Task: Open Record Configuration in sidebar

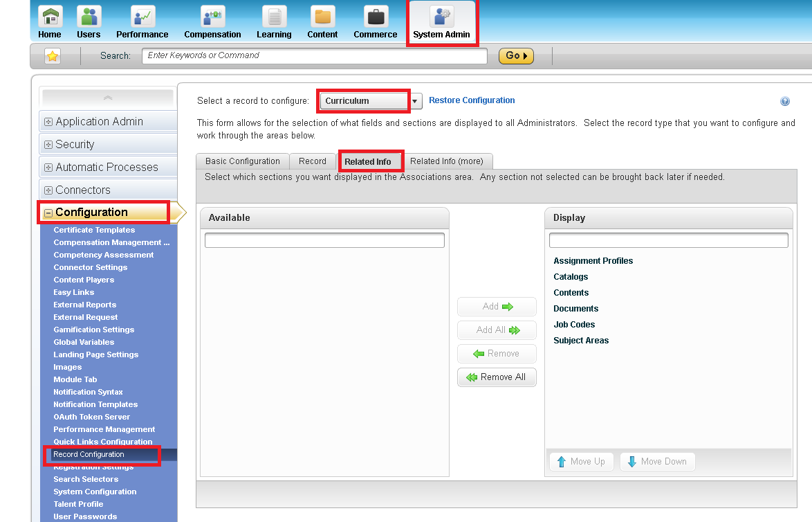Action: [x=89, y=455]
